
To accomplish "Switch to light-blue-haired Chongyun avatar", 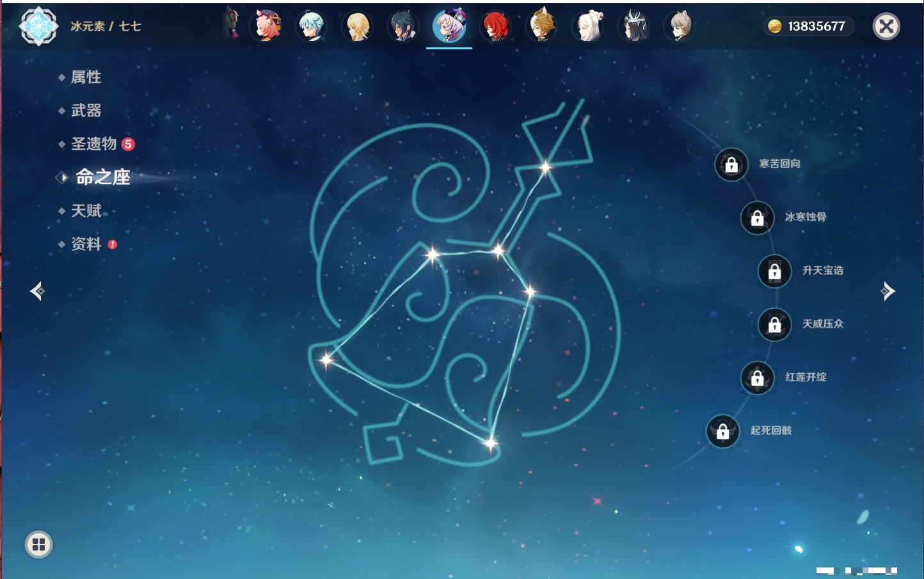I will point(312,27).
